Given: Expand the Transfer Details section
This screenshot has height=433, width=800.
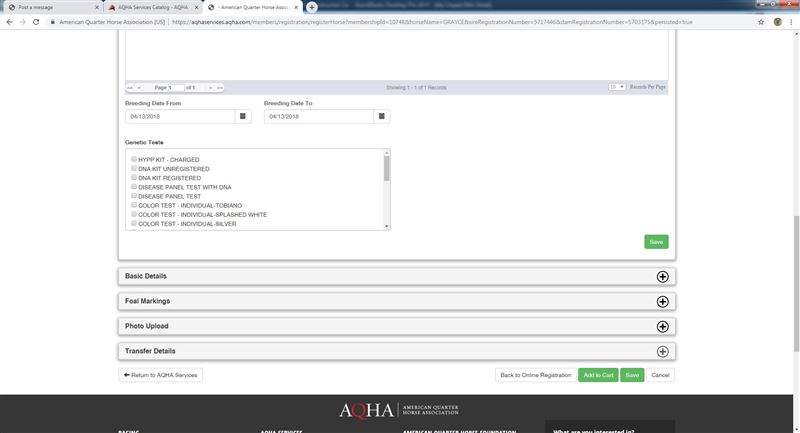Looking at the screenshot, I should pos(662,351).
